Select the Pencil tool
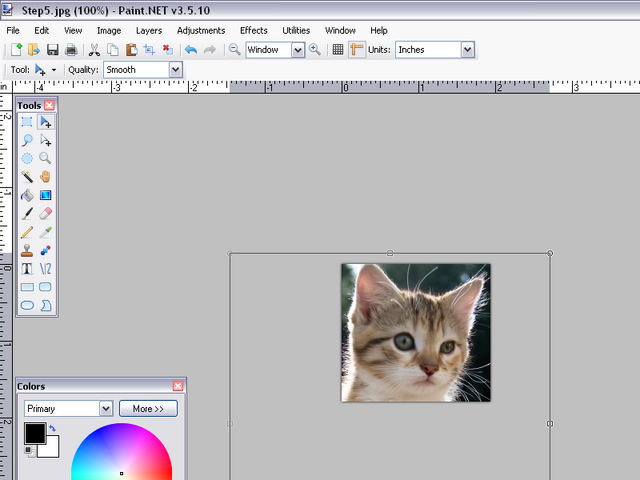 click(27, 232)
